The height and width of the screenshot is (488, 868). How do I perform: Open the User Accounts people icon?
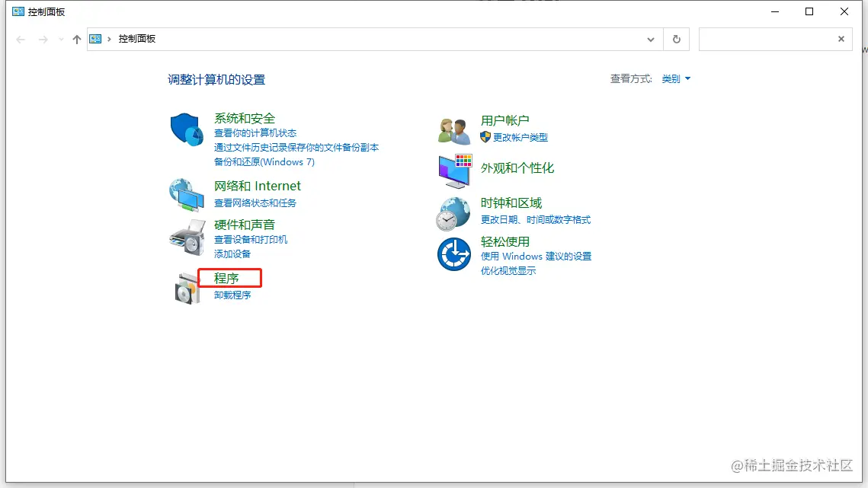454,131
